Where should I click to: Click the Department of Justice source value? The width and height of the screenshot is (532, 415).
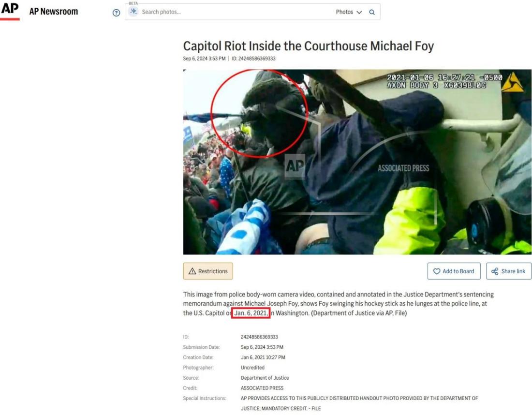(x=265, y=378)
